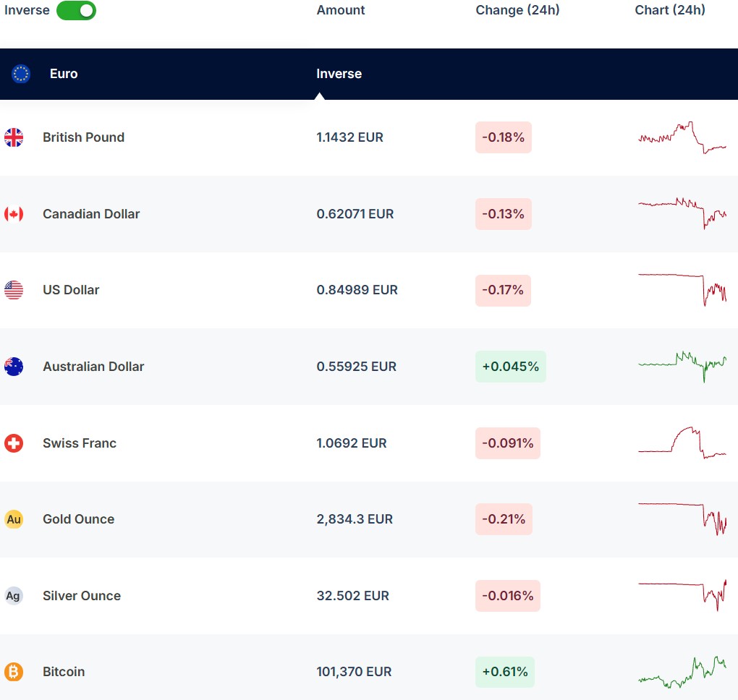Click the Gold Ounce Au icon
Image resolution: width=738 pixels, height=700 pixels.
coord(14,519)
